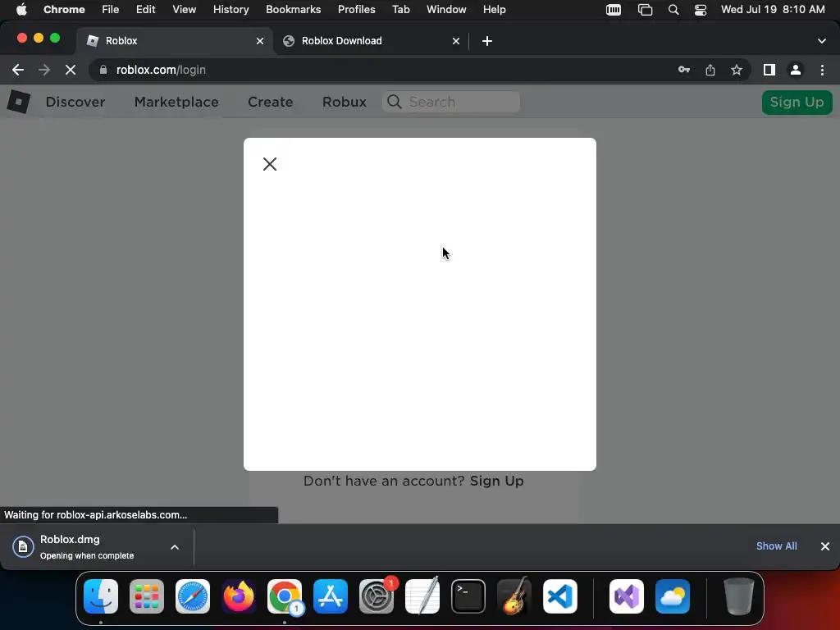Screen dimensions: 840x630
Task: Click the battery status icon in menu bar
Action: 614,10
